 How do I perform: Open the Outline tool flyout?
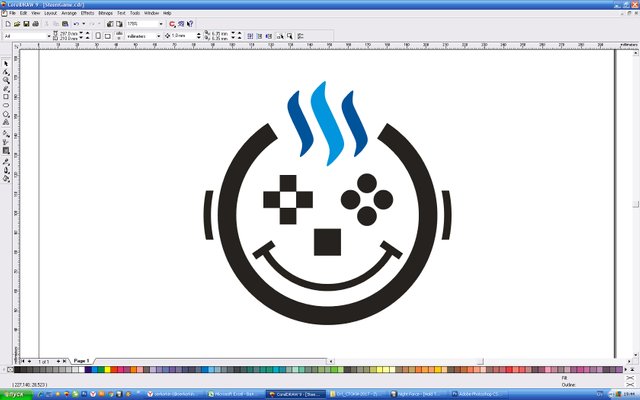coord(6,170)
